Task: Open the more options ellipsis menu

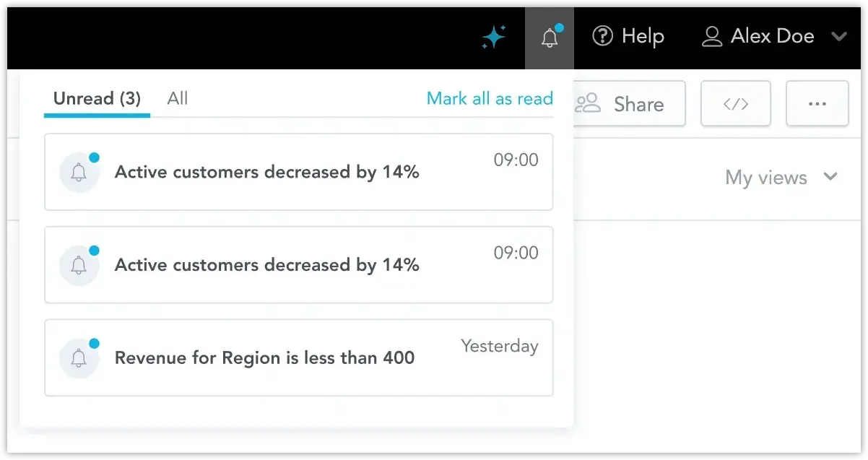Action: pyautogui.click(x=817, y=104)
